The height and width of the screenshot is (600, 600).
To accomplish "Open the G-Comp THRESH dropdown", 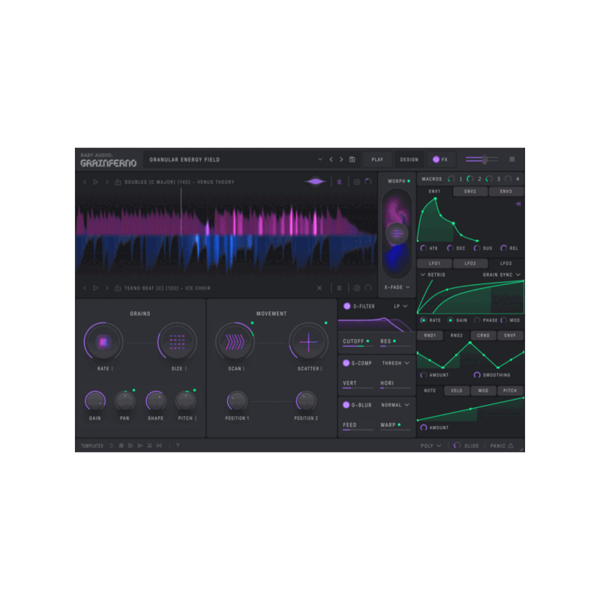I will [396, 363].
